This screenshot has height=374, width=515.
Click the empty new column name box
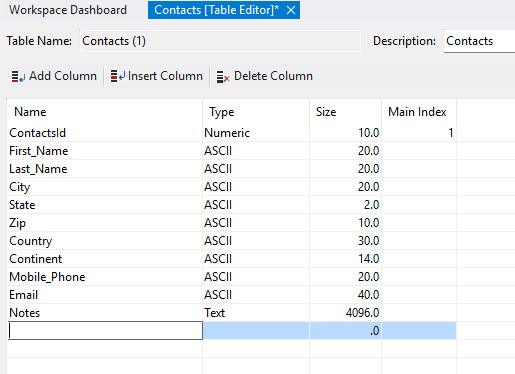pyautogui.click(x=105, y=331)
